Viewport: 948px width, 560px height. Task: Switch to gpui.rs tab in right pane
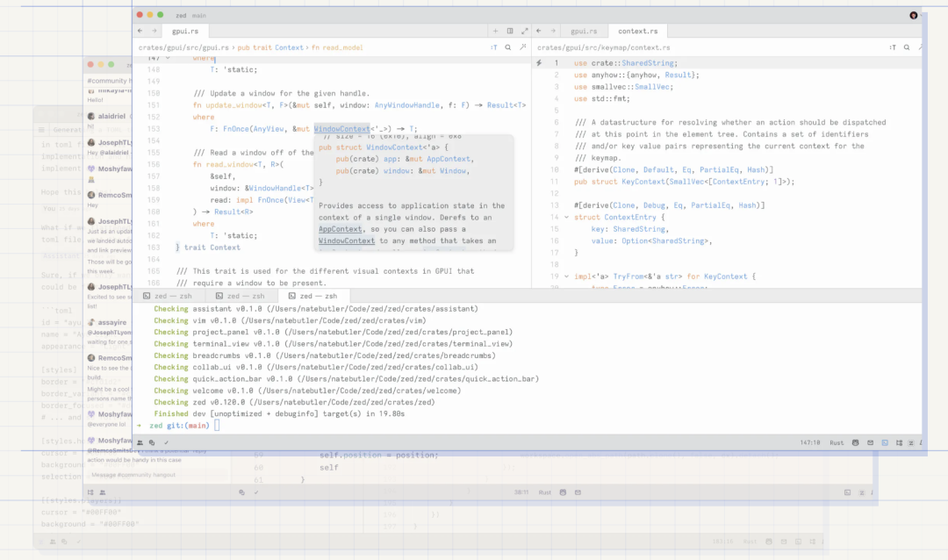pos(584,31)
